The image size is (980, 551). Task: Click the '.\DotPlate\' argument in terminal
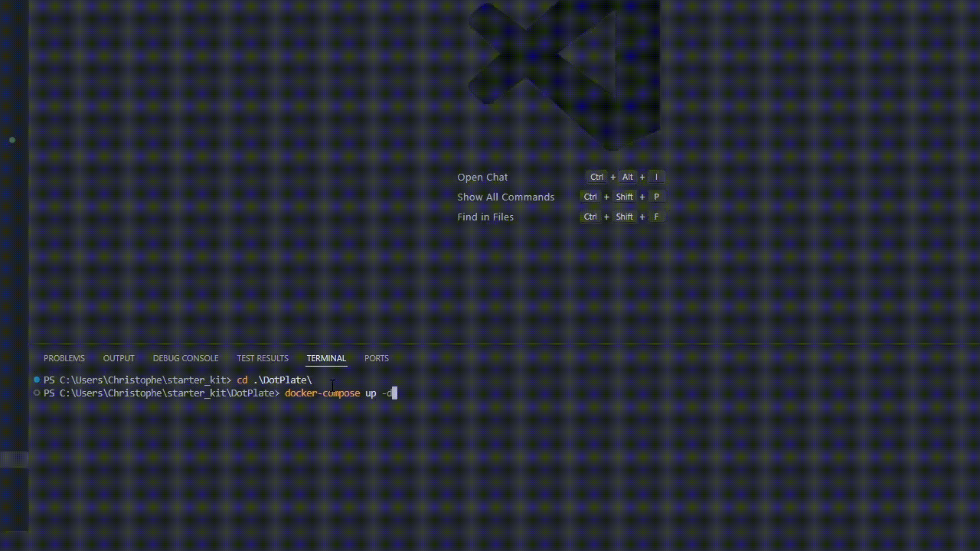point(283,380)
